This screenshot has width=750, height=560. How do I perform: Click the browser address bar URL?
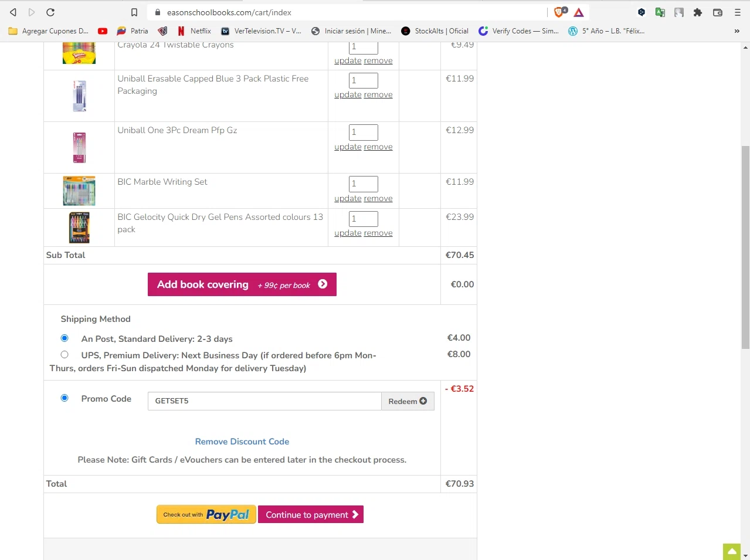click(x=229, y=12)
